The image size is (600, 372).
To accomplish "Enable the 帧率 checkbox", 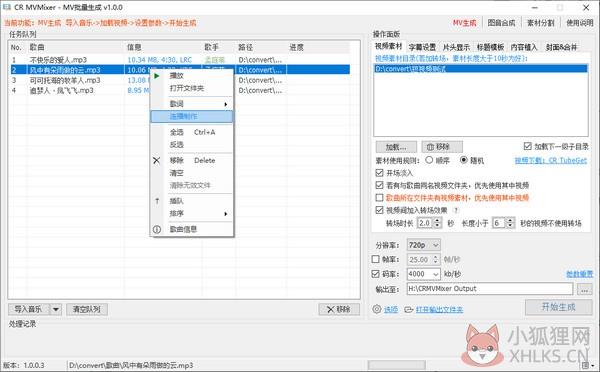I will (x=375, y=259).
